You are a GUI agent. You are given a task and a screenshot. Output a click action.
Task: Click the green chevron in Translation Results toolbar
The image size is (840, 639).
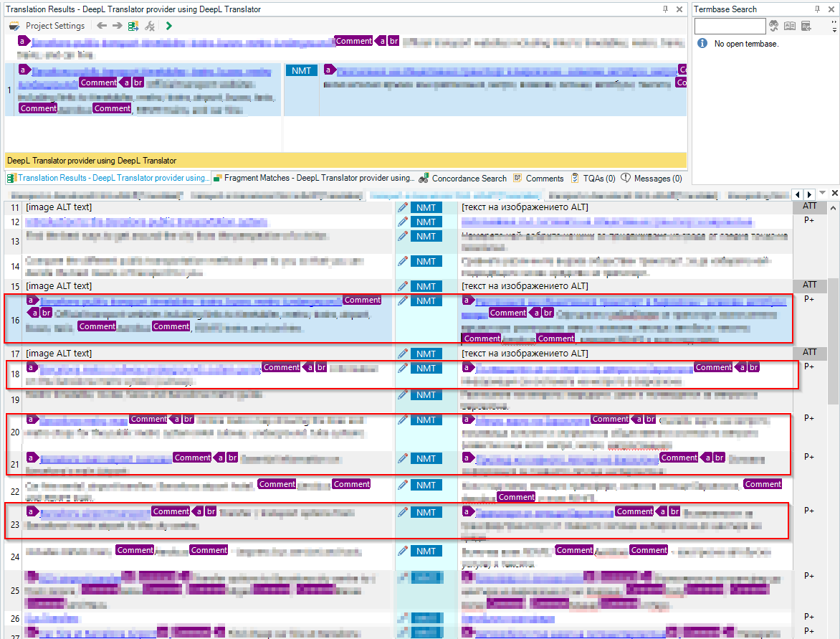coord(168,26)
